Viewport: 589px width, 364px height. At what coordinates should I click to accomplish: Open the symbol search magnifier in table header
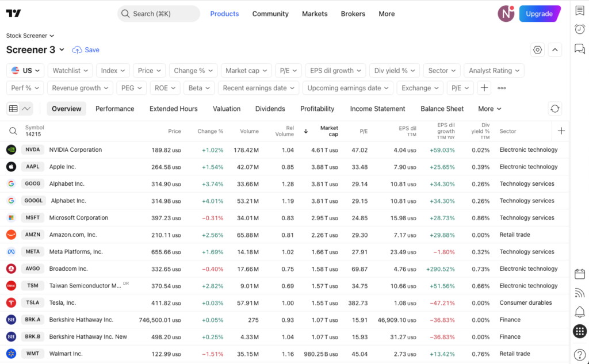13,131
